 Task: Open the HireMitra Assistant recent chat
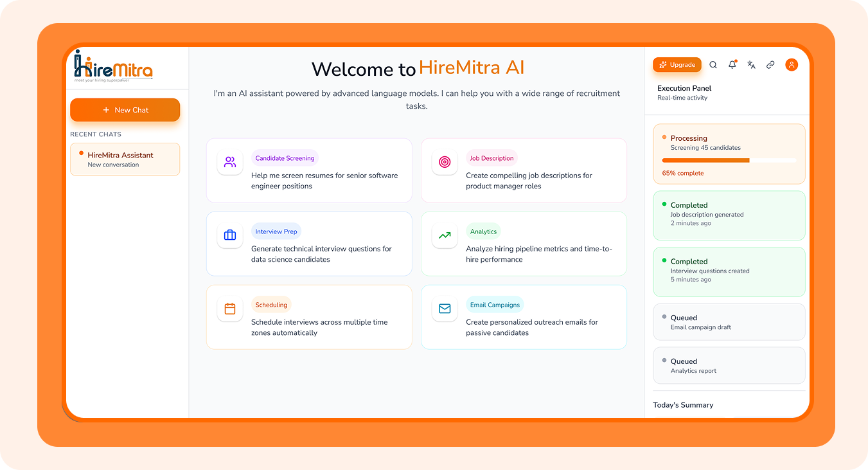tap(125, 159)
